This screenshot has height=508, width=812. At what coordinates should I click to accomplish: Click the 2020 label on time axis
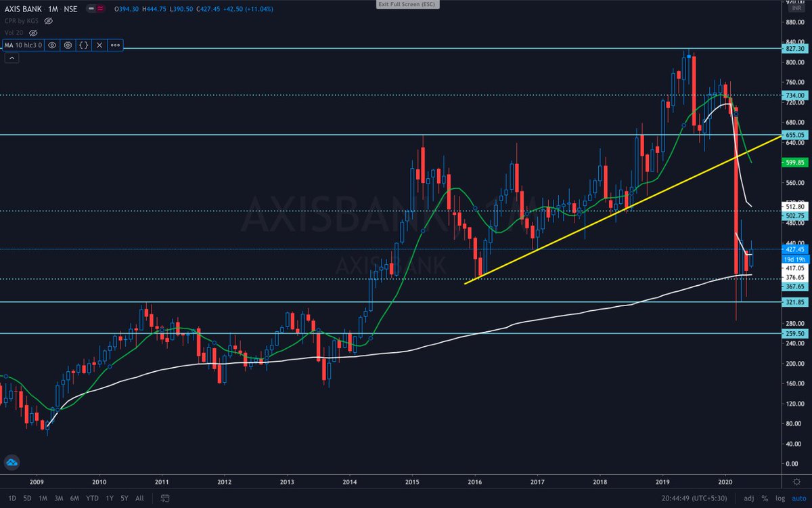pos(725,483)
